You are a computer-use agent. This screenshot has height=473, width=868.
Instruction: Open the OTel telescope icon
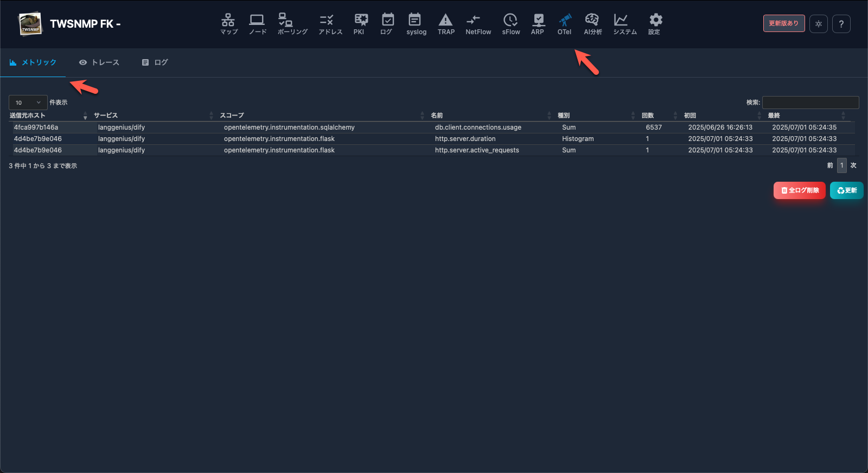pyautogui.click(x=564, y=24)
